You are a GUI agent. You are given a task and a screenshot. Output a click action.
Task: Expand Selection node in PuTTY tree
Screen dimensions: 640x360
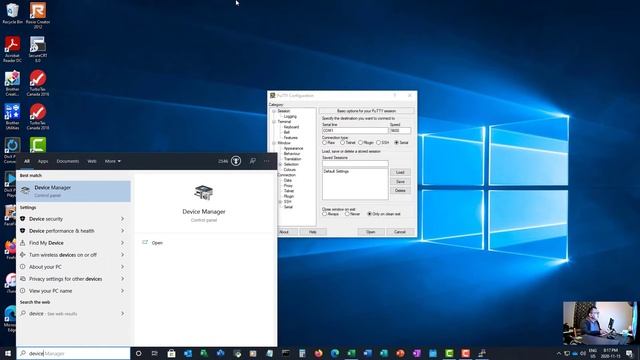(280, 164)
